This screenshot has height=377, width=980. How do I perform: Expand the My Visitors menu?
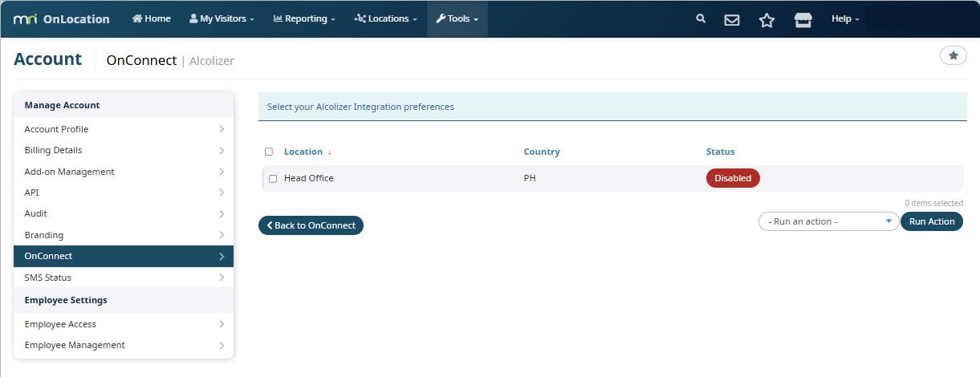[x=222, y=18]
